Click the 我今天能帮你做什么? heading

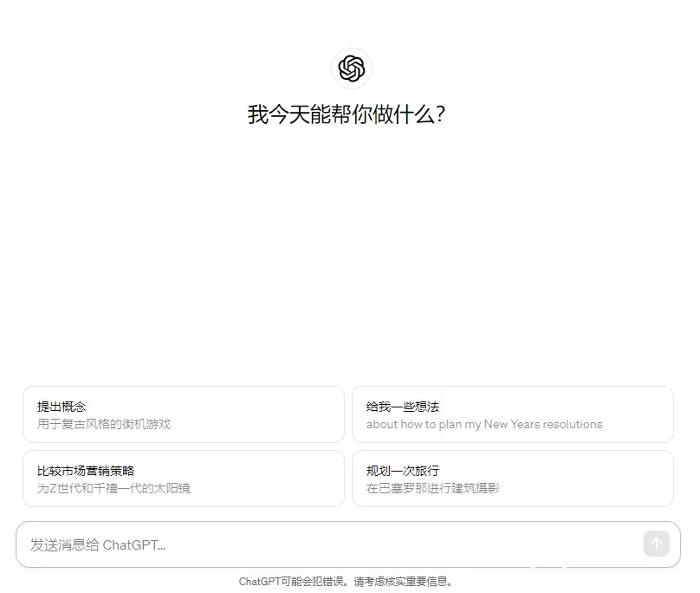pos(347,114)
